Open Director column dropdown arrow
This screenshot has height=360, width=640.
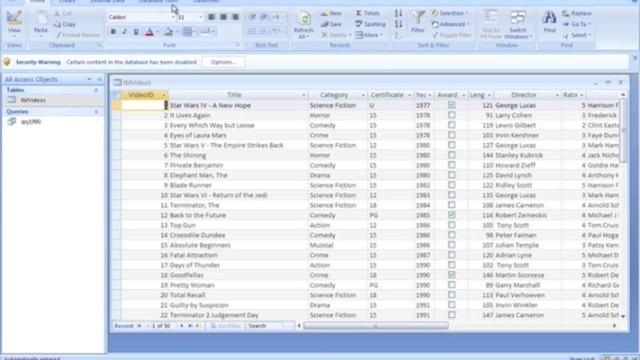[557, 95]
